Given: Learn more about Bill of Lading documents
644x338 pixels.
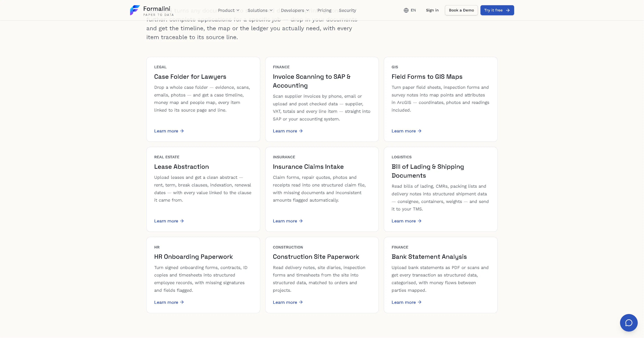Looking at the screenshot, I should click(406, 221).
